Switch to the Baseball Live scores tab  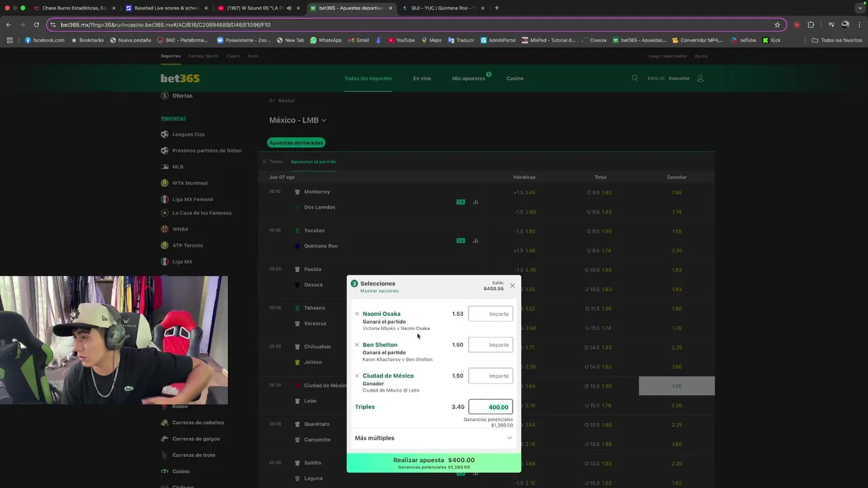pyautogui.click(x=165, y=8)
